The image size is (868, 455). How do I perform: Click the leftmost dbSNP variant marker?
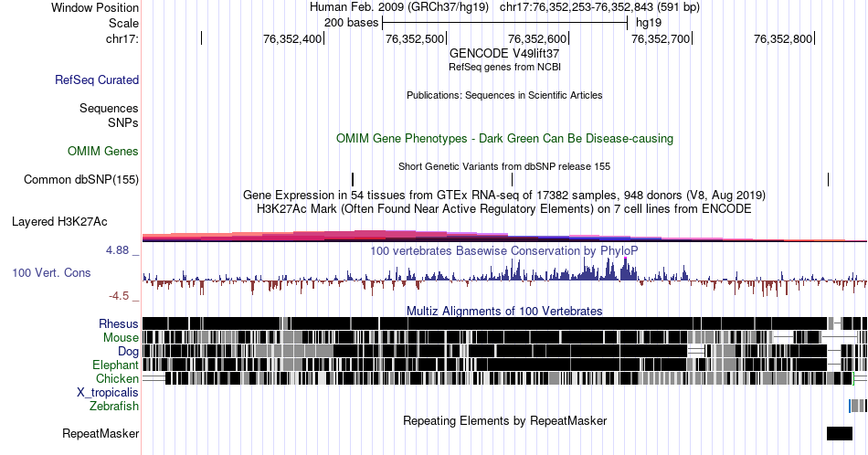click(353, 179)
